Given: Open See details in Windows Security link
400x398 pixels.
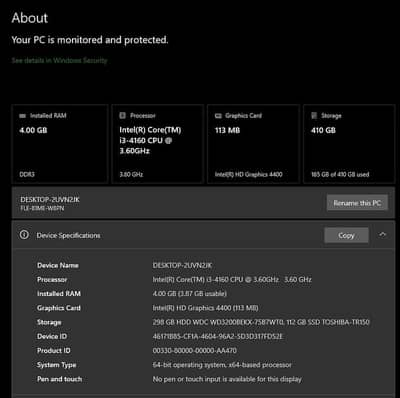Looking at the screenshot, I should coord(59,60).
